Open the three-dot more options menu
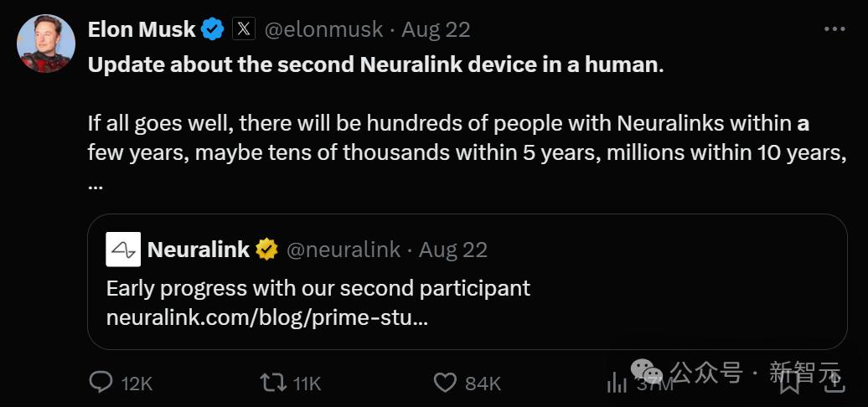868x407 pixels. [x=834, y=29]
